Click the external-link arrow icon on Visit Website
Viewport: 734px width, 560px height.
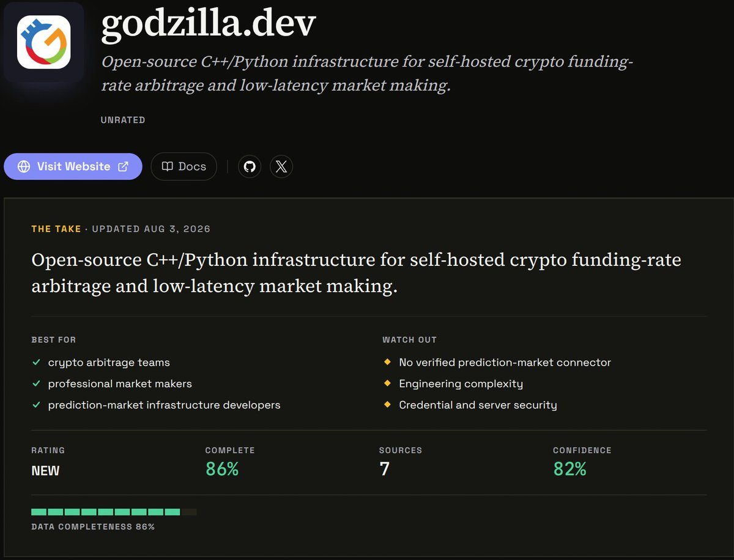coord(123,166)
